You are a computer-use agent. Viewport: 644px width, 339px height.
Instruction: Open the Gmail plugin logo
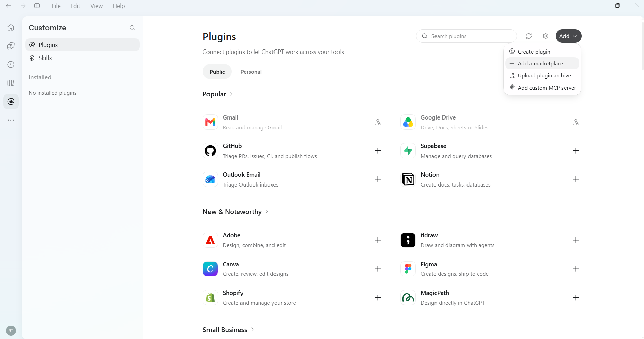click(x=210, y=122)
